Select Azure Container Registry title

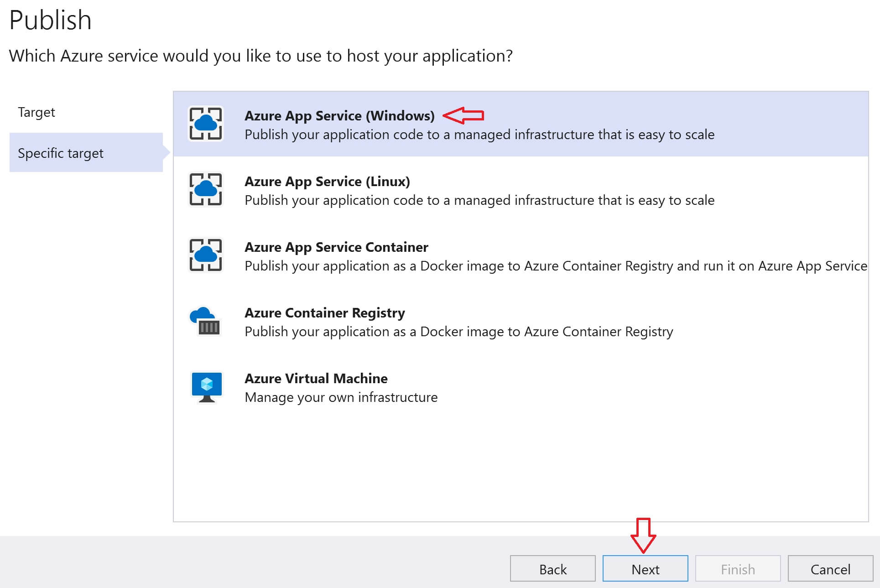pos(325,313)
